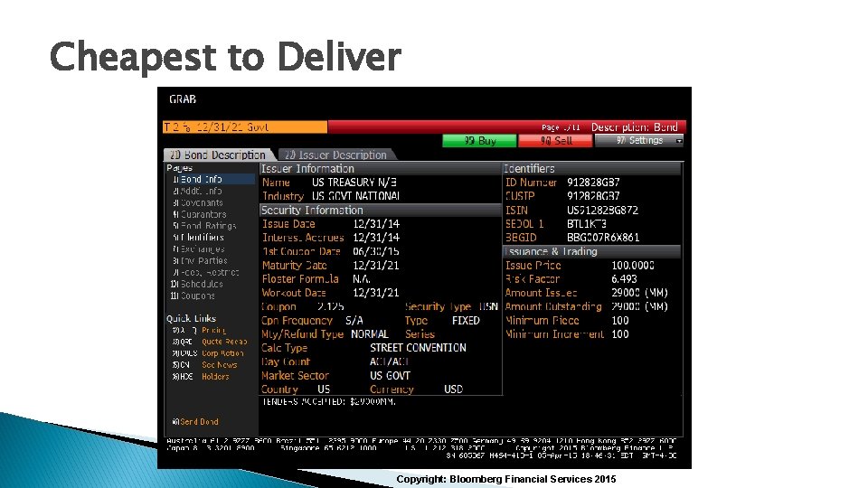Open the Coupons page
868x488 pixels.
(193, 296)
